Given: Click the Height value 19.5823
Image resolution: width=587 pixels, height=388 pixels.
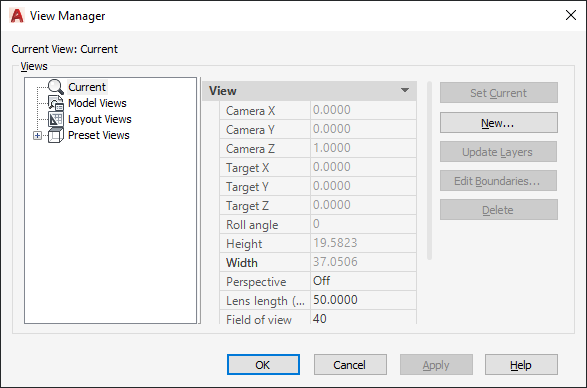Looking at the screenshot, I should [x=335, y=243].
